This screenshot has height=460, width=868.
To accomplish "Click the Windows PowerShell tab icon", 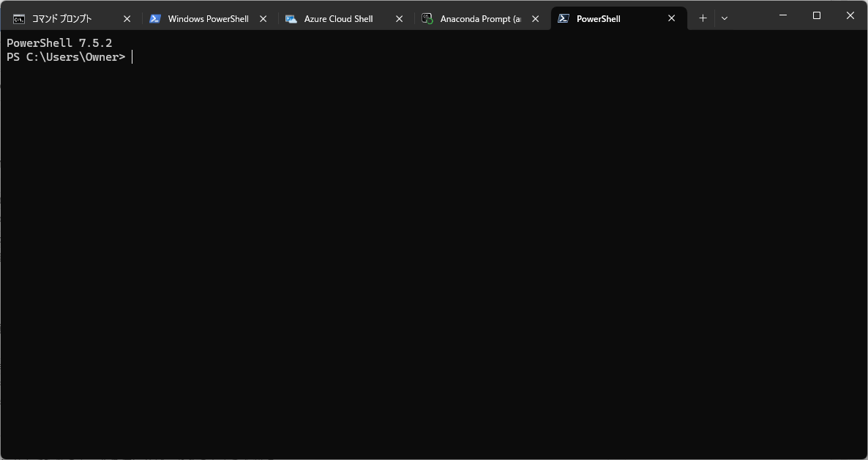I will pyautogui.click(x=155, y=19).
